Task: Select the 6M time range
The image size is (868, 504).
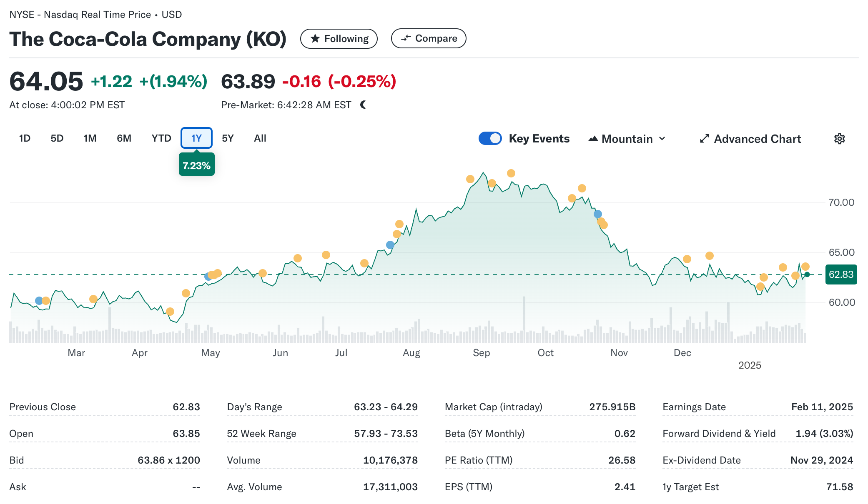Action: (124, 138)
